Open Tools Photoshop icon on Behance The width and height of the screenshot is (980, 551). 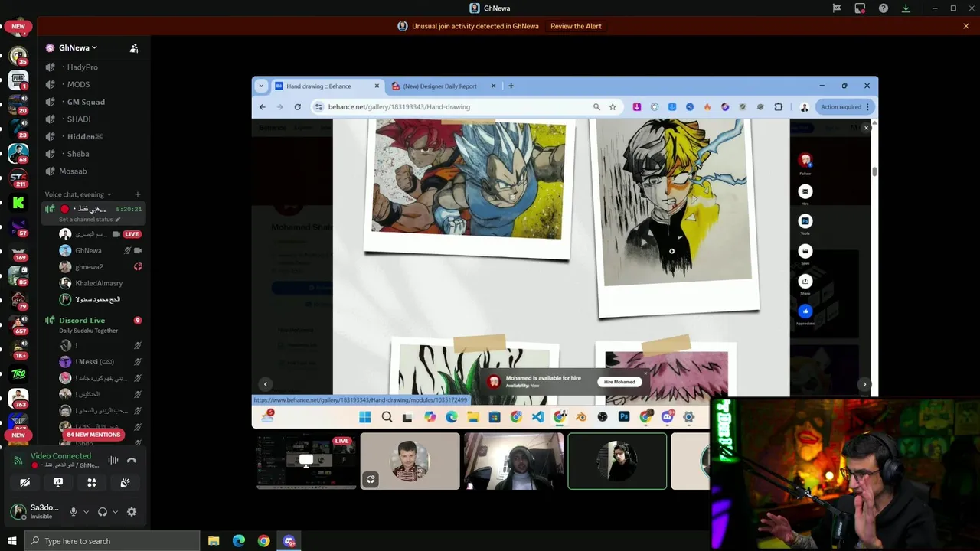coord(805,221)
